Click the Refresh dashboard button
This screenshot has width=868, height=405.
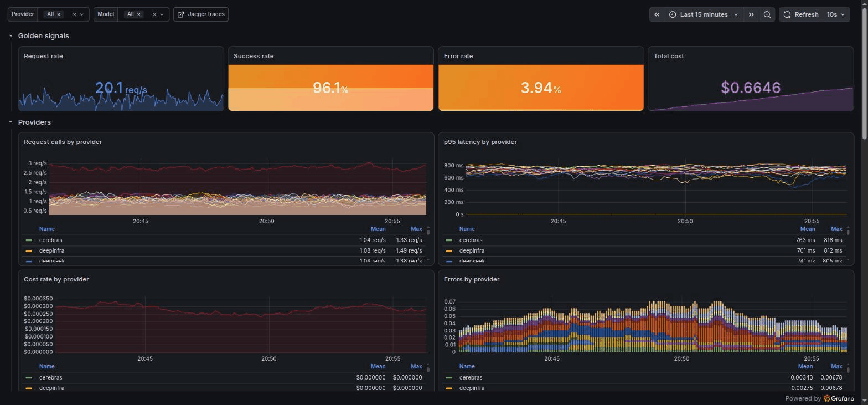point(801,14)
